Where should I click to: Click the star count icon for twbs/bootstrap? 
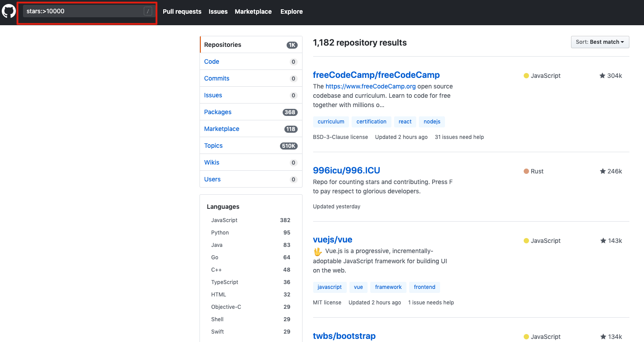point(602,336)
